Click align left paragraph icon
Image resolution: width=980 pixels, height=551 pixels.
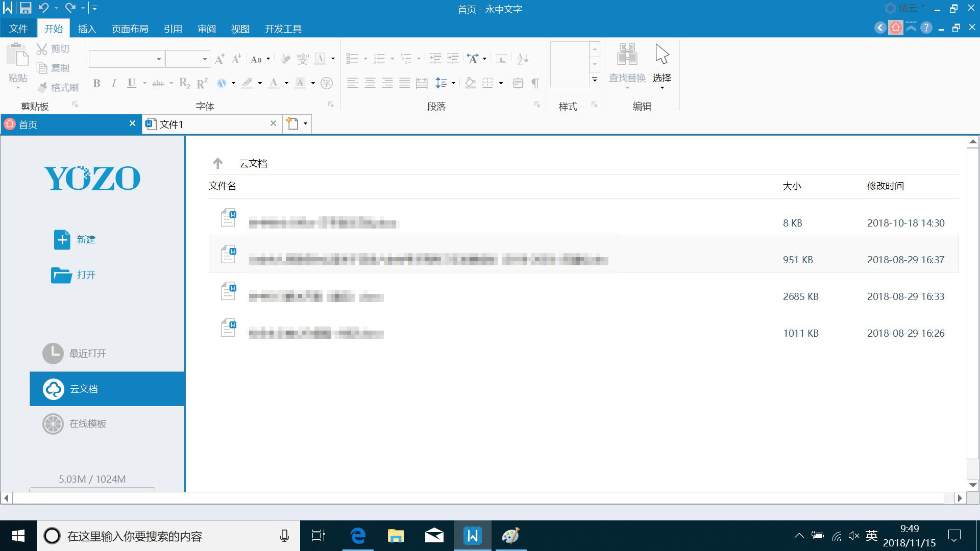tap(352, 83)
